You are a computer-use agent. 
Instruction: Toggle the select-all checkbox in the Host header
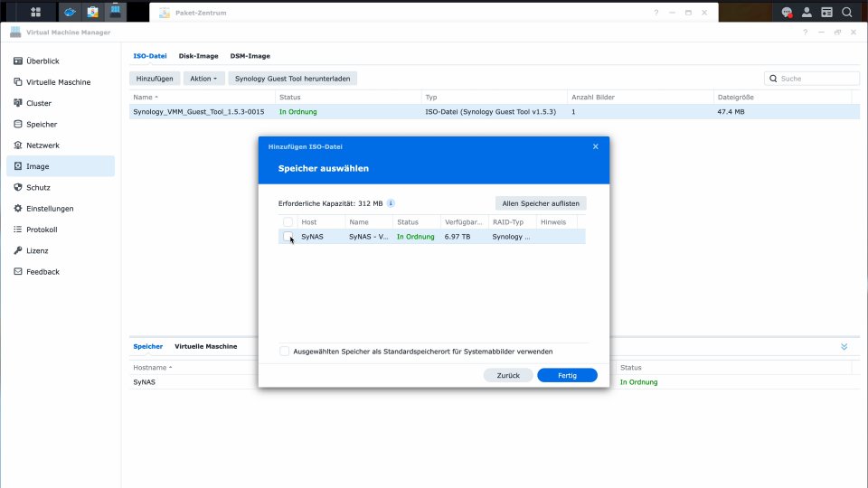pos(288,222)
